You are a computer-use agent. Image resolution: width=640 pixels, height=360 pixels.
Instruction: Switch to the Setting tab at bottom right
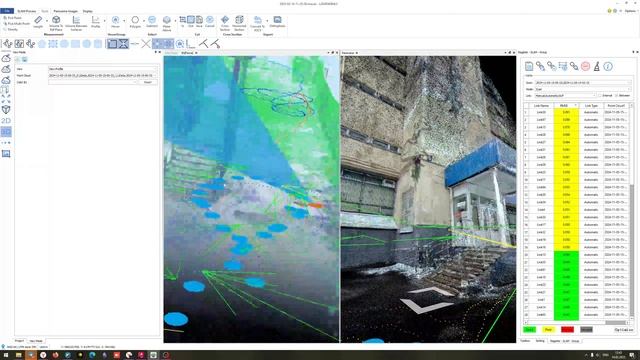point(540,341)
